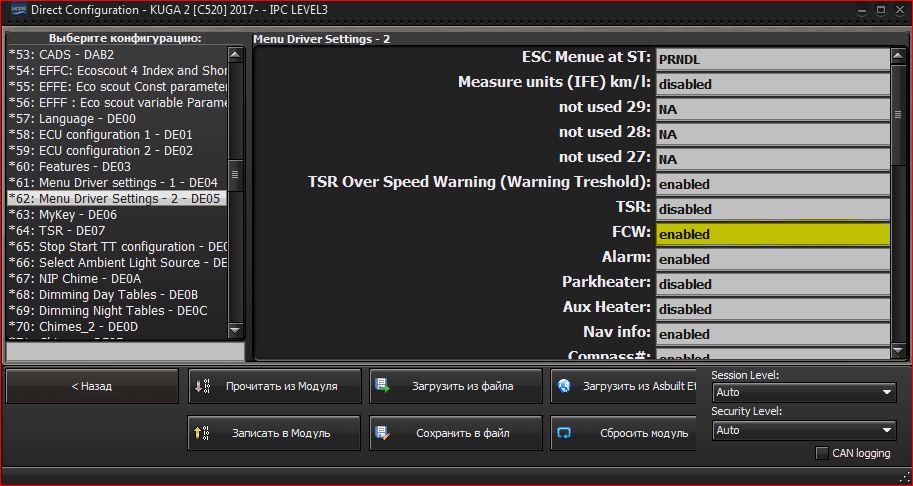The width and height of the screenshot is (913, 486).
Task: Go back with the Назад button
Action: (x=91, y=386)
